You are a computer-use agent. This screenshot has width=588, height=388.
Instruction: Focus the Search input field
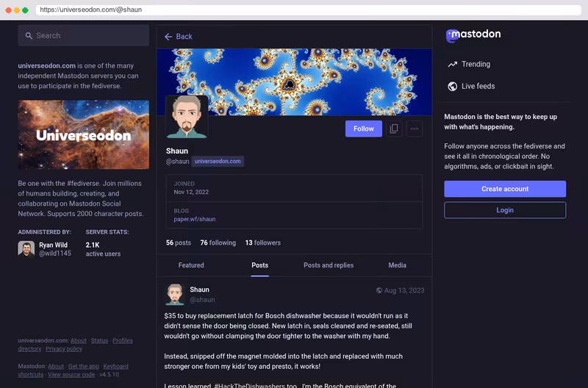coord(84,35)
